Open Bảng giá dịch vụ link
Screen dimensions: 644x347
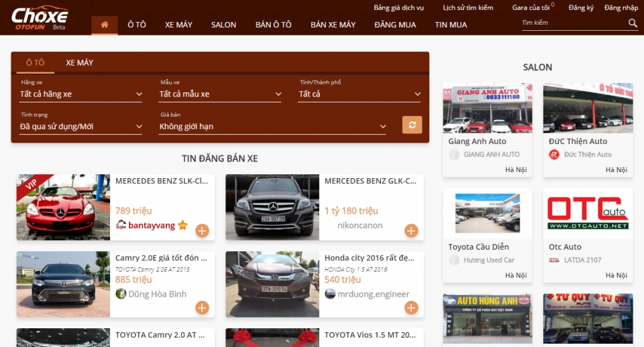pos(398,7)
